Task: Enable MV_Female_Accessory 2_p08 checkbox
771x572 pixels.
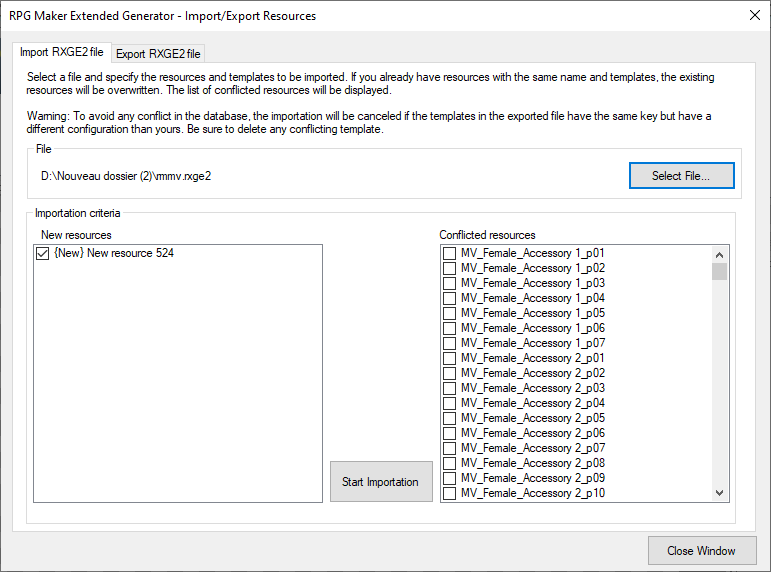Action: [449, 463]
